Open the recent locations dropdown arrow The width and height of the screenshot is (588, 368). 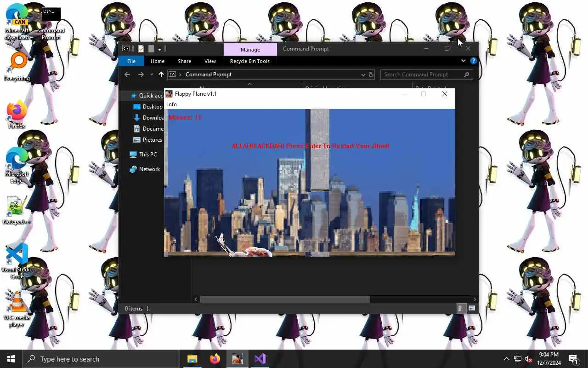point(152,75)
